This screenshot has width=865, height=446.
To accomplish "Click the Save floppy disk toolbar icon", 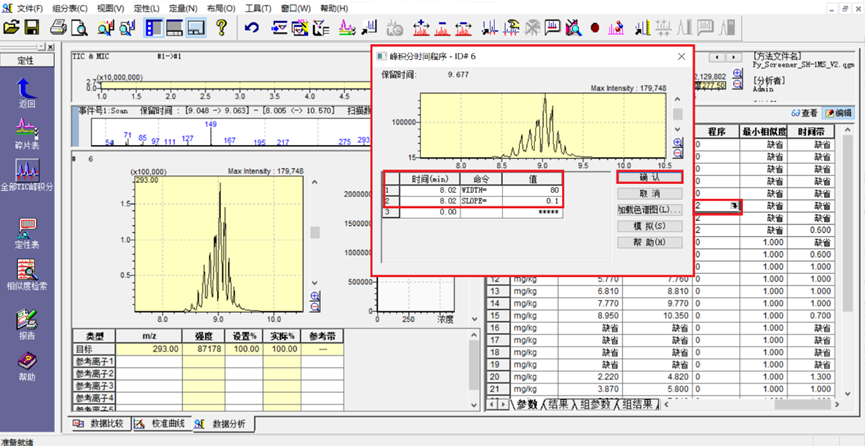I will tap(32, 26).
